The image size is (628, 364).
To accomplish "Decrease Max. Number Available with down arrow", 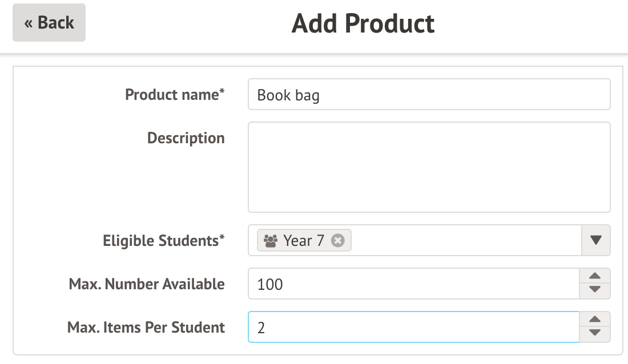I will (x=595, y=291).
